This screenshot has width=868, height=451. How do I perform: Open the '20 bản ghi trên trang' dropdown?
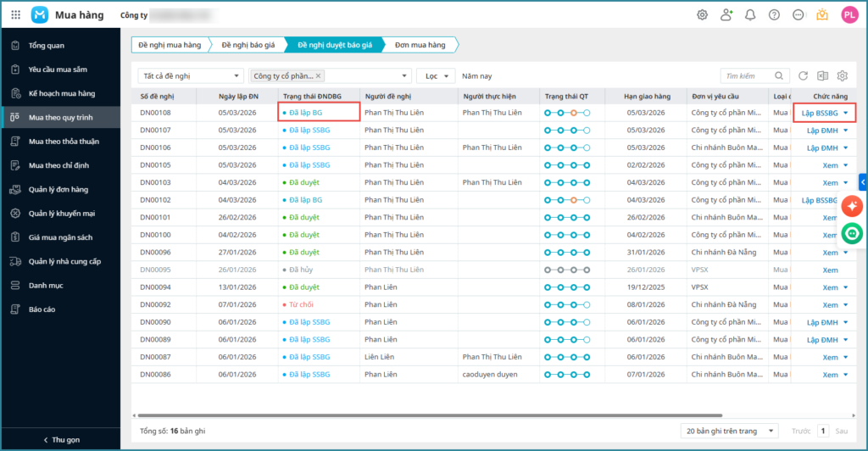coord(730,431)
